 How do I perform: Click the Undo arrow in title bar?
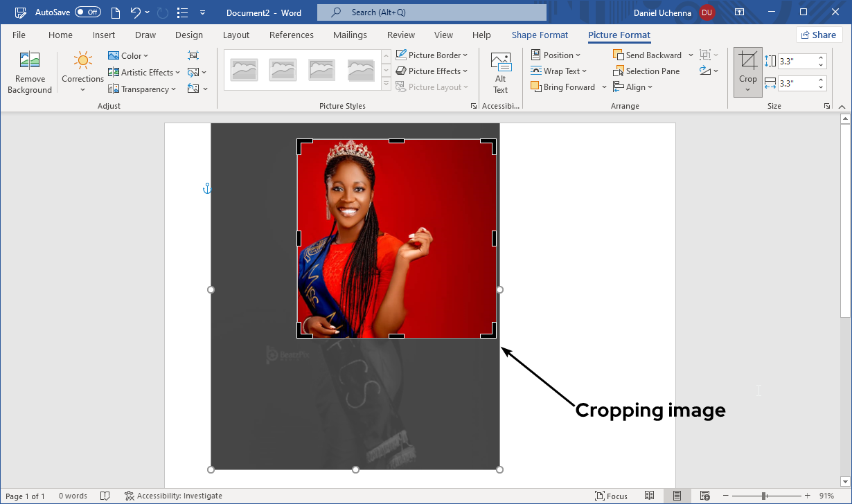(136, 12)
